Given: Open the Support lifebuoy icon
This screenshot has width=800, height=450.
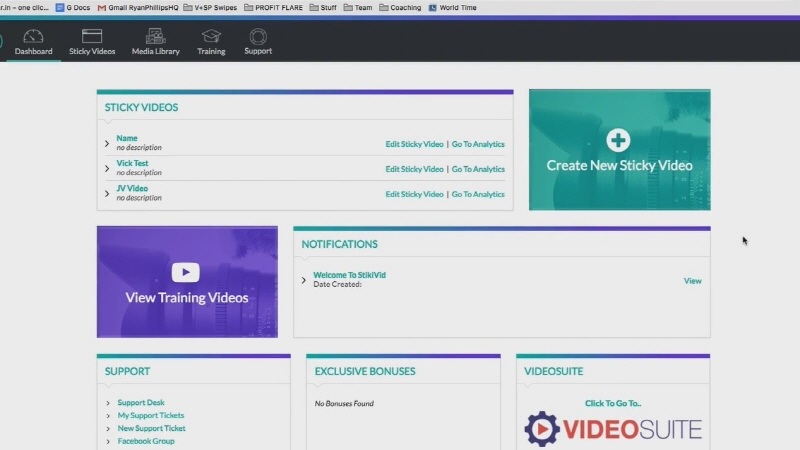Looking at the screenshot, I should pyautogui.click(x=258, y=36).
